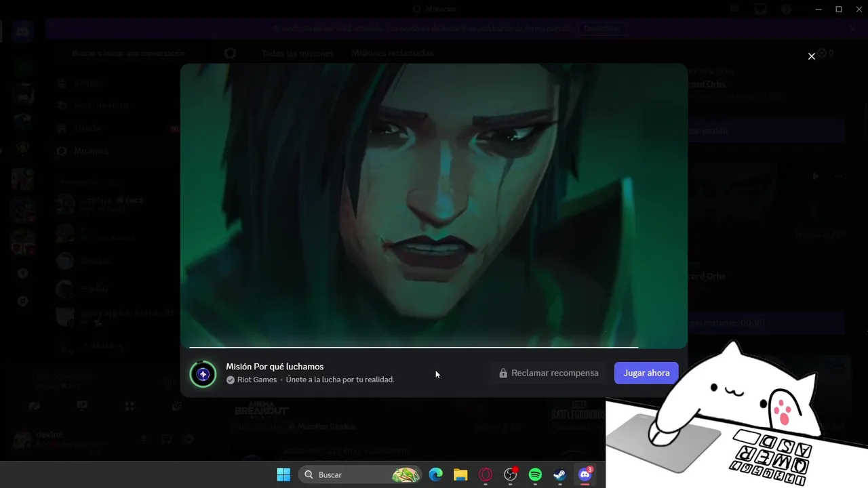Viewport: 868px width, 488px height.
Task: Click the 'Misión Por qué luchamos' title
Action: click(x=275, y=367)
